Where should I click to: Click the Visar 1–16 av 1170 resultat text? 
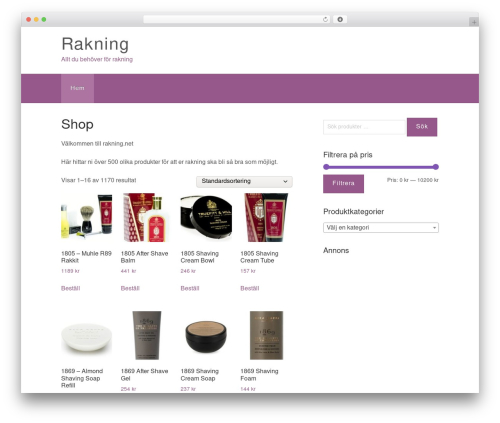(99, 180)
